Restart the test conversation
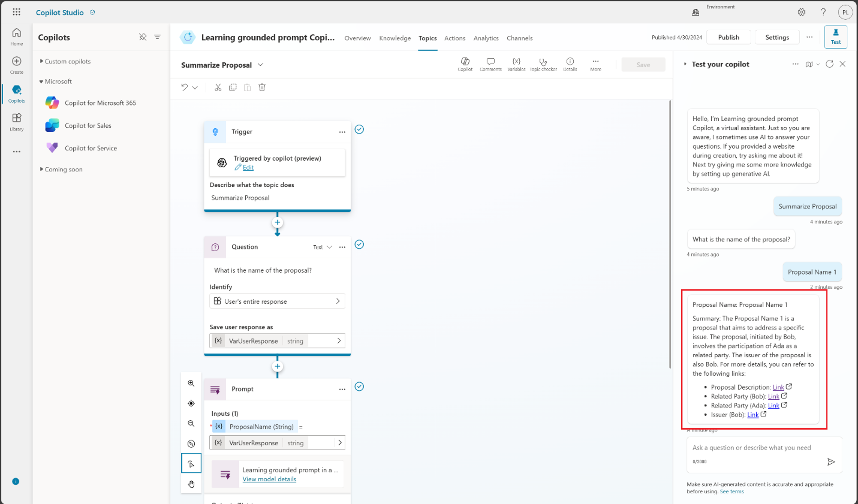 click(829, 64)
